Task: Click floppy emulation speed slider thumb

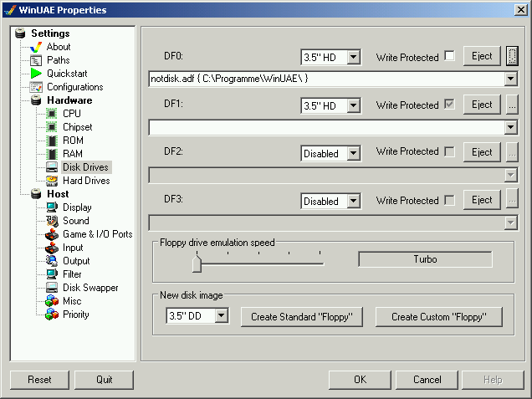Action: point(197,263)
